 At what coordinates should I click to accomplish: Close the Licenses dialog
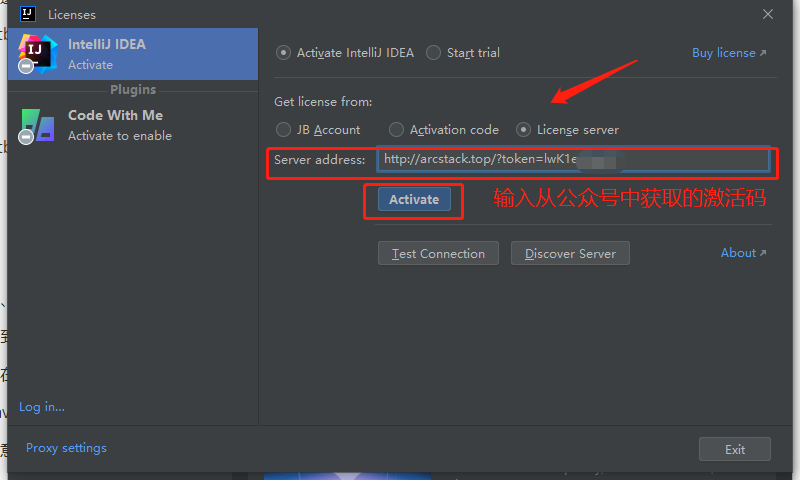(x=768, y=14)
